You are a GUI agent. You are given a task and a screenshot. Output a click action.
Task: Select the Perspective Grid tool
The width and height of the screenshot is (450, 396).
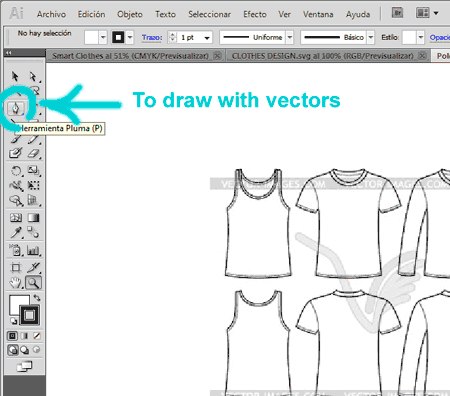point(33,200)
